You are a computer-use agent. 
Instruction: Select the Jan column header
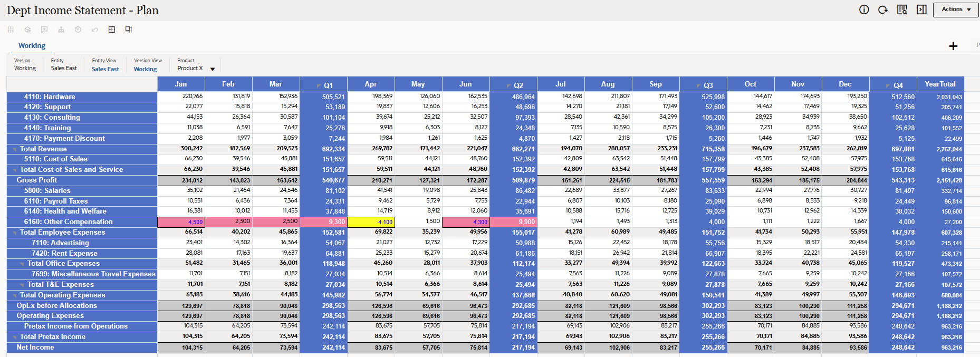coord(181,84)
